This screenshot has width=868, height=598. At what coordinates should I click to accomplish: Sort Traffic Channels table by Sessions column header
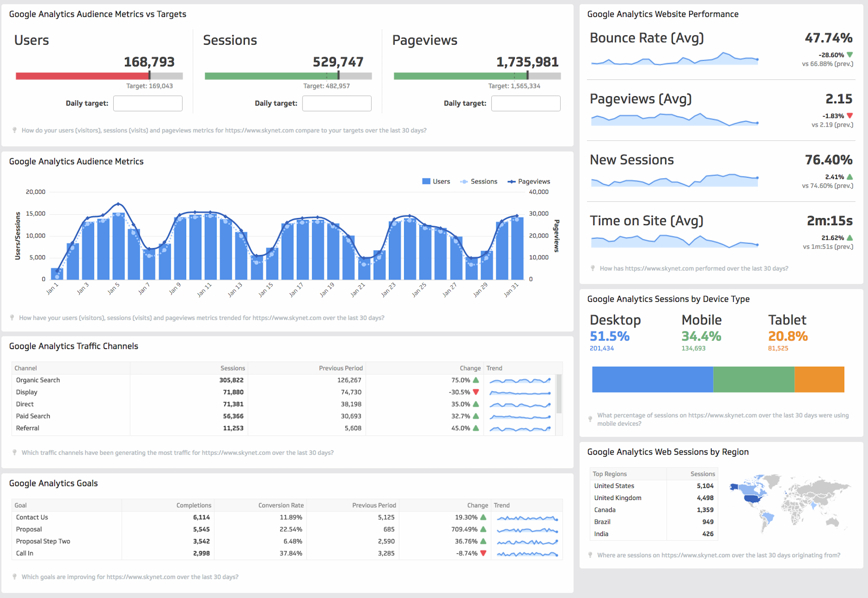coord(233,368)
